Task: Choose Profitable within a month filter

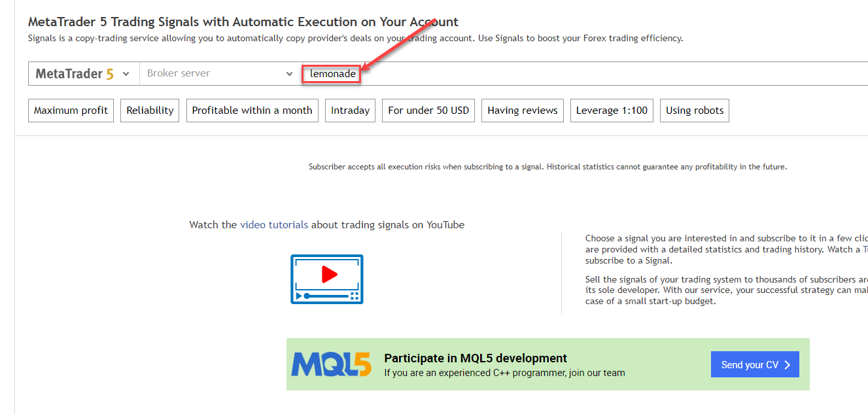Action: [252, 111]
